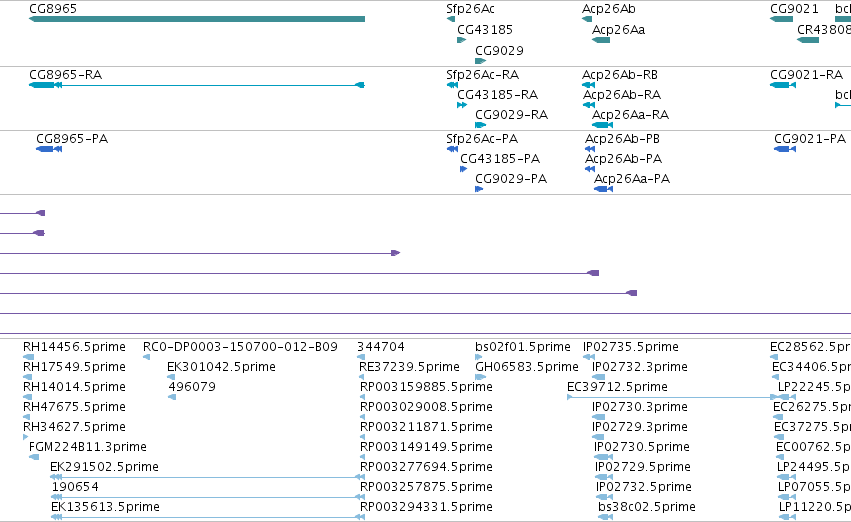This screenshot has width=851, height=522.
Task: Click the Acp26Aa-PA protein label
Action: [x=632, y=179]
